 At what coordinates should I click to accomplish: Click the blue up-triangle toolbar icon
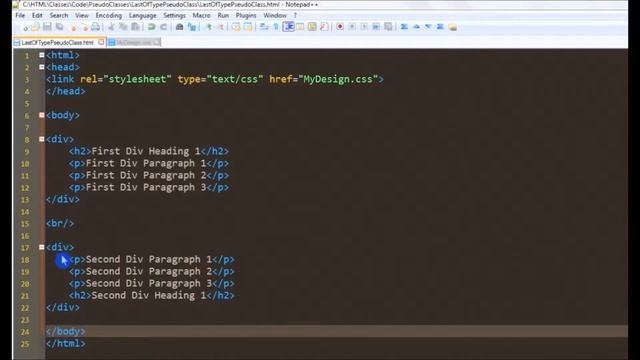416,27
